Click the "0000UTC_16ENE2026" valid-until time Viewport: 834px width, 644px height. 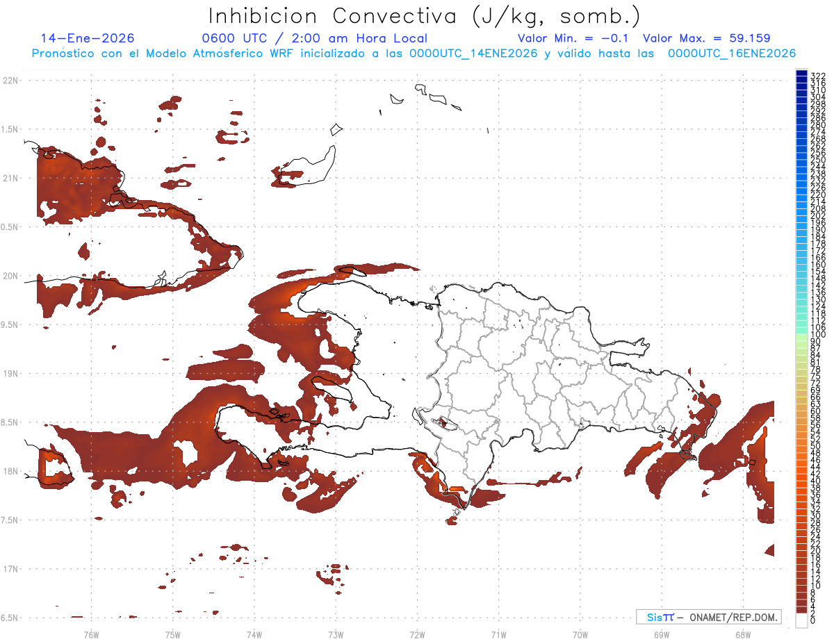(x=732, y=53)
